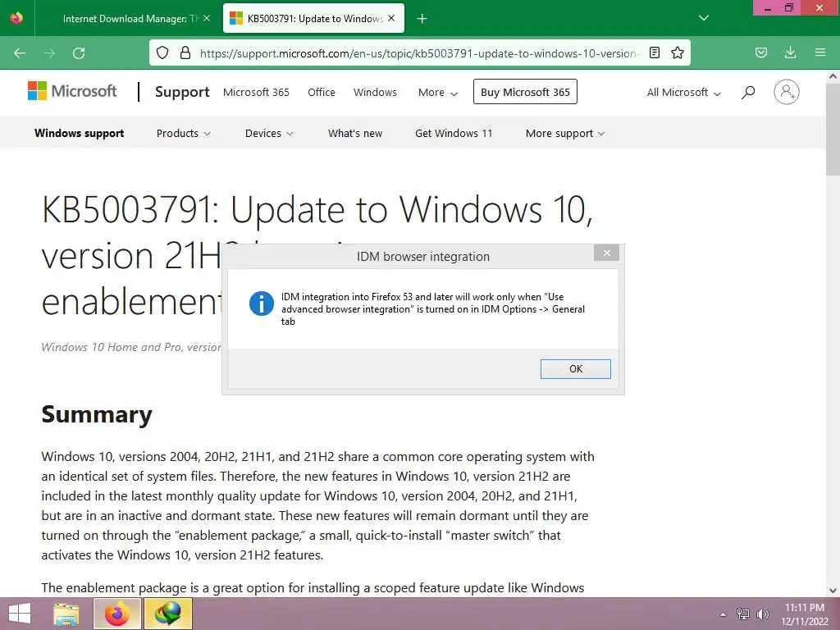Click the search magnifier icon
The width and height of the screenshot is (840, 630).
pos(748,92)
